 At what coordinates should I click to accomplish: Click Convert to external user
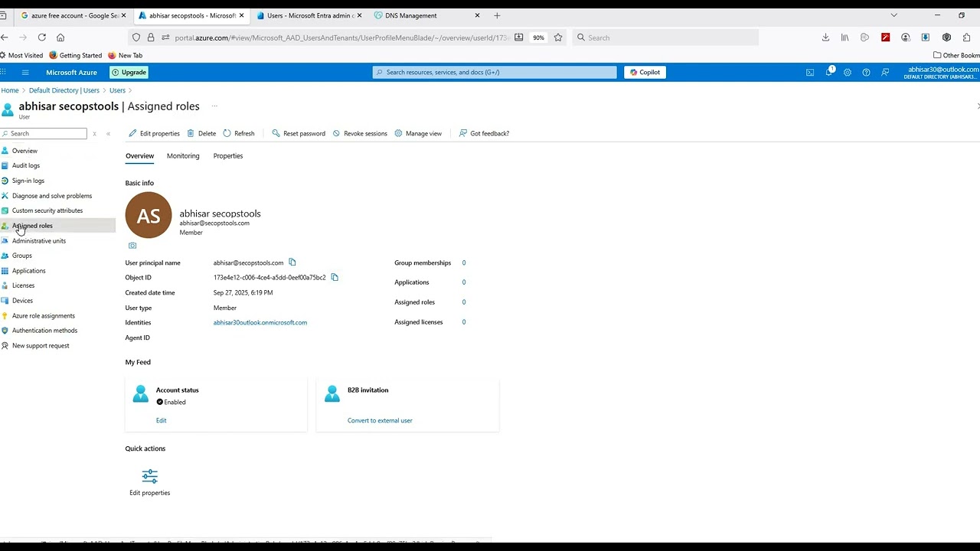(x=380, y=420)
